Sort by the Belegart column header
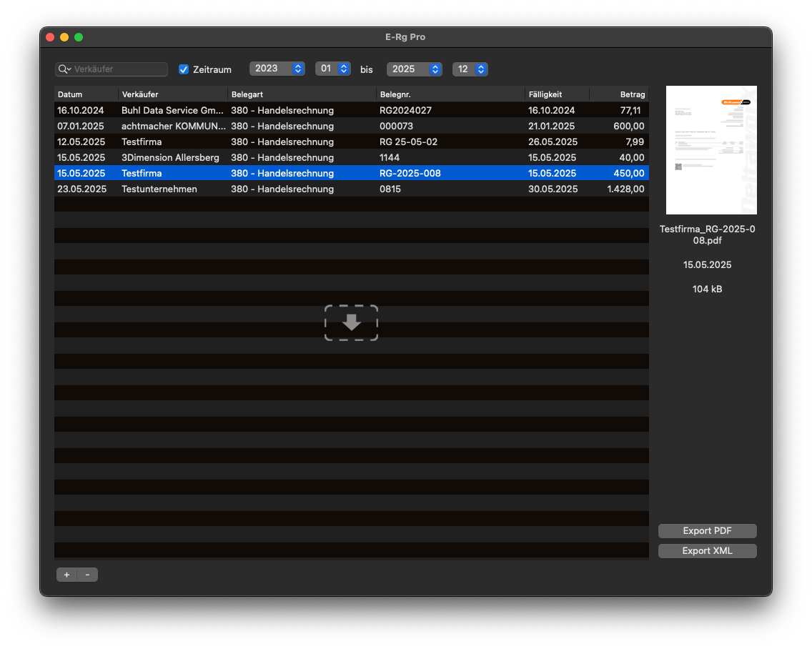The width and height of the screenshot is (812, 649). coord(302,94)
